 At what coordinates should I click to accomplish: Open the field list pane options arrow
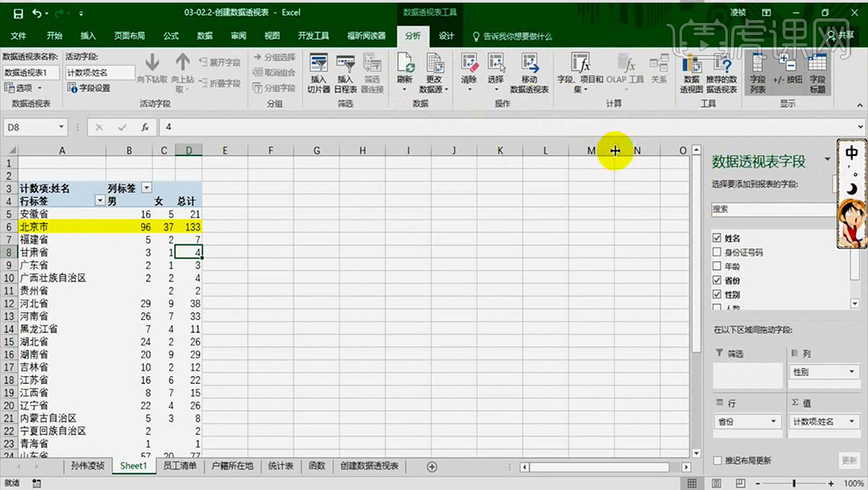(827, 160)
